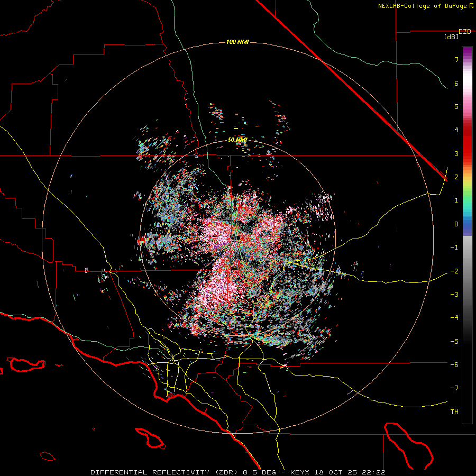This screenshot has height=476, width=476.
Task: Click the radar site at ring center
Action: (x=238, y=237)
